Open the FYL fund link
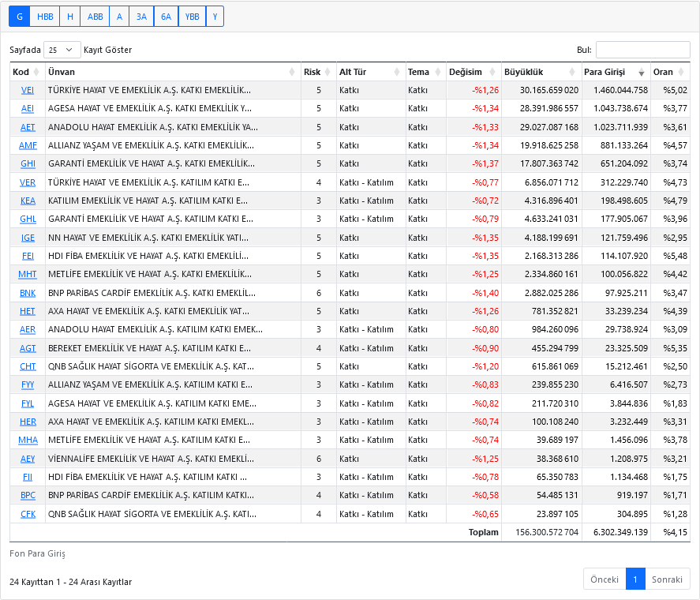 (28, 404)
